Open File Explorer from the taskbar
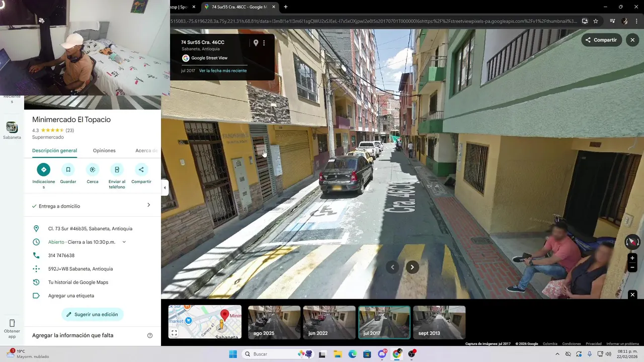This screenshot has height=362, width=644. click(x=337, y=354)
